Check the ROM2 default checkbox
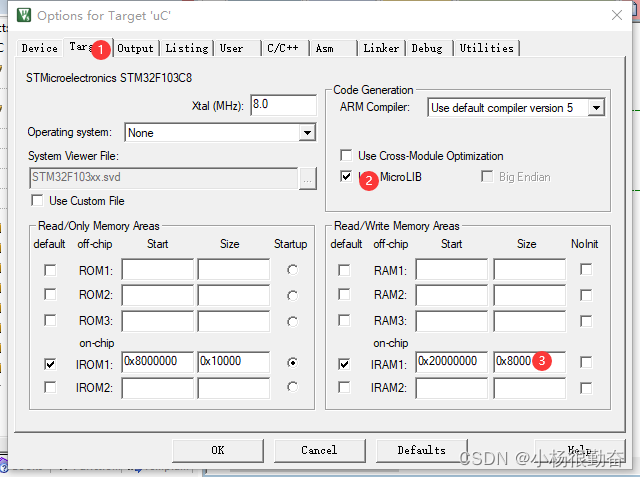The width and height of the screenshot is (640, 477). [50, 295]
